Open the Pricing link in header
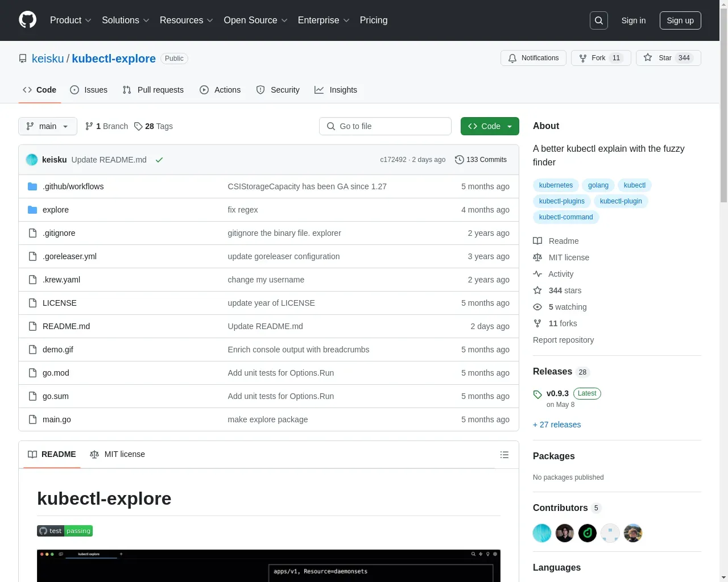The width and height of the screenshot is (728, 582). tap(374, 20)
